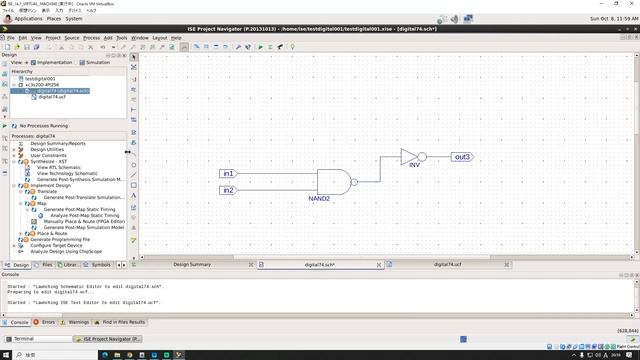Click the in2 input marker

tap(228, 190)
